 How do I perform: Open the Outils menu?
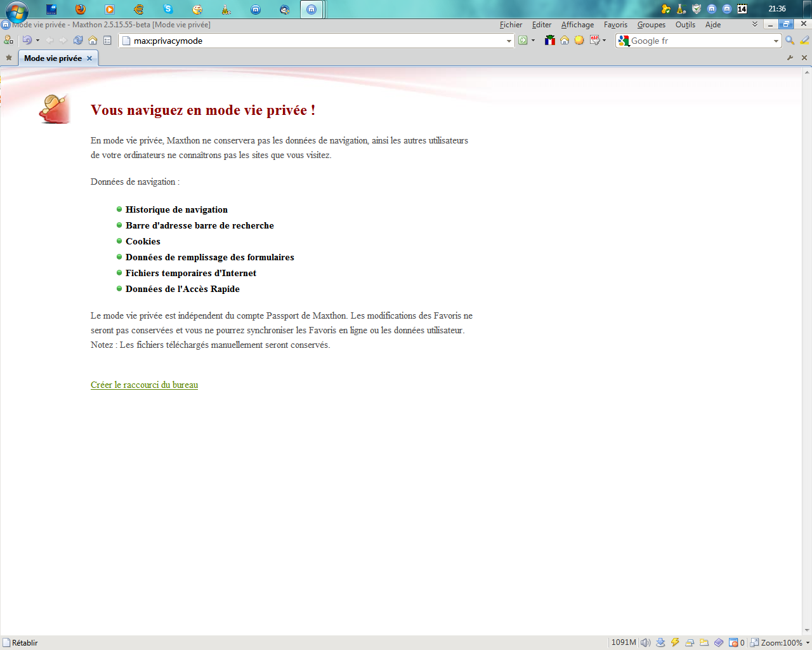coord(685,25)
